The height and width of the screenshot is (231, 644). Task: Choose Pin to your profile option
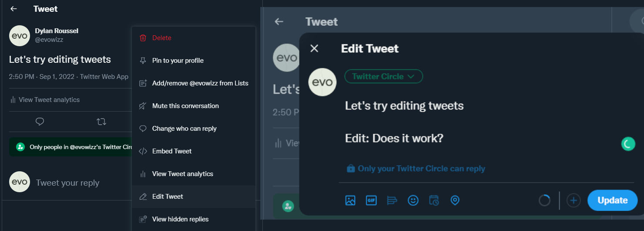(178, 61)
